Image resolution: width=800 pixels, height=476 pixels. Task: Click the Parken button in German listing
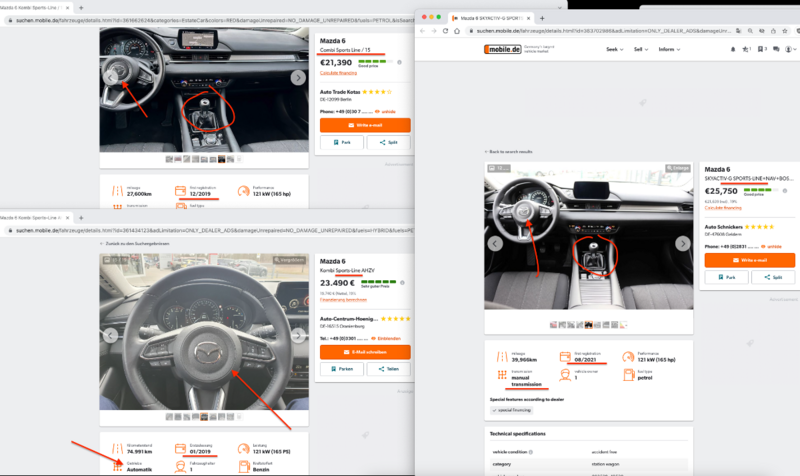pos(340,370)
